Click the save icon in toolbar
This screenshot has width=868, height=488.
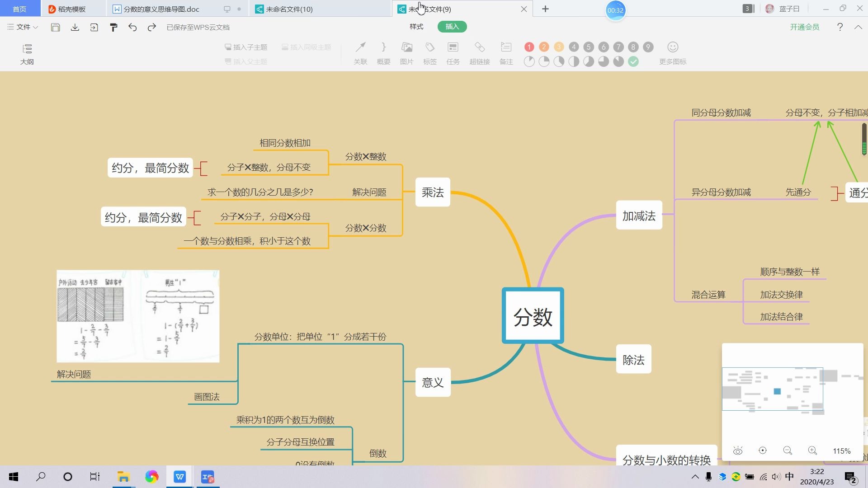tap(55, 27)
